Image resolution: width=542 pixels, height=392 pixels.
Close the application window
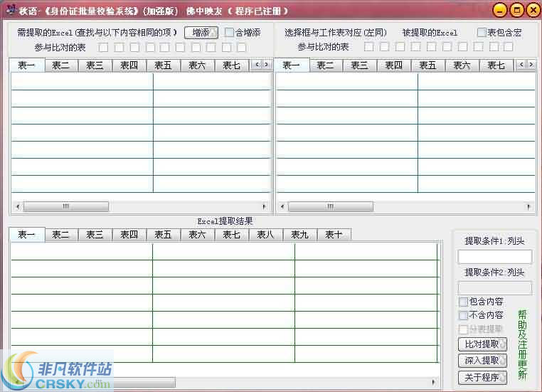pyautogui.click(x=533, y=10)
